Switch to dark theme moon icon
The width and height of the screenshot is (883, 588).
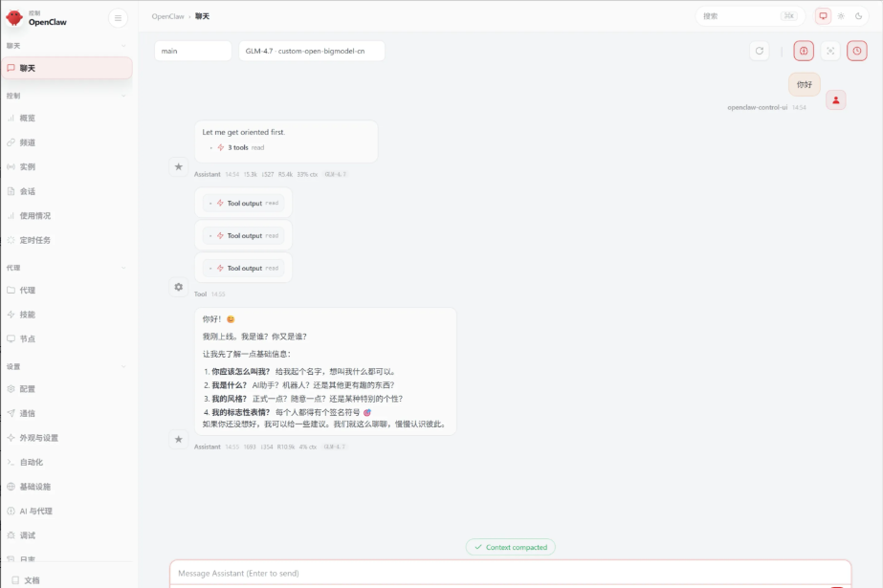[x=858, y=16]
